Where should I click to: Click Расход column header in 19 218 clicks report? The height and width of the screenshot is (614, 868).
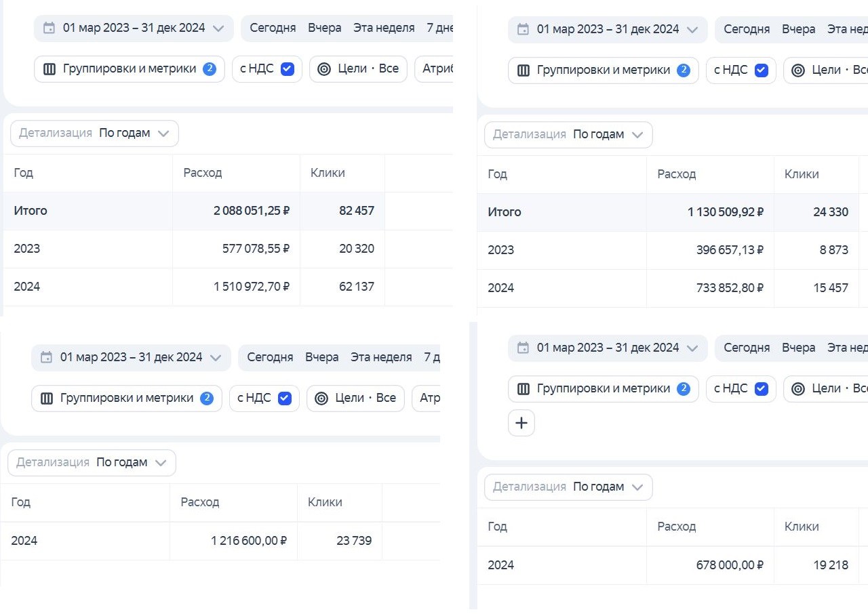[x=676, y=527]
